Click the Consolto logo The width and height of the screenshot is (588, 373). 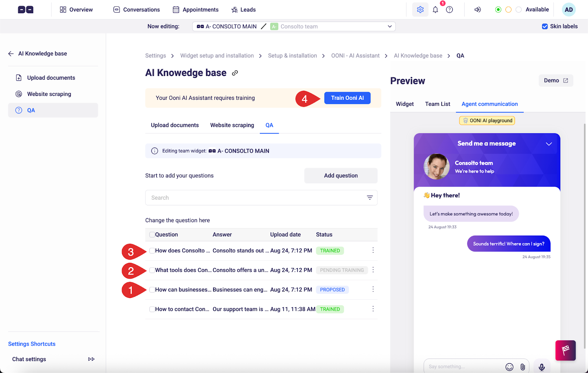tap(26, 10)
